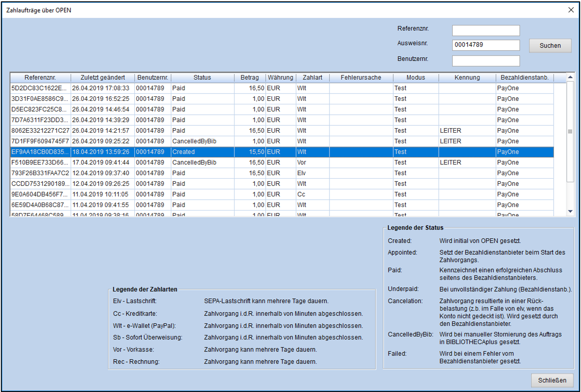Click the table's vertical scrollbar thumb
Image resolution: width=581 pixels, height=392 pixels.
click(570, 132)
